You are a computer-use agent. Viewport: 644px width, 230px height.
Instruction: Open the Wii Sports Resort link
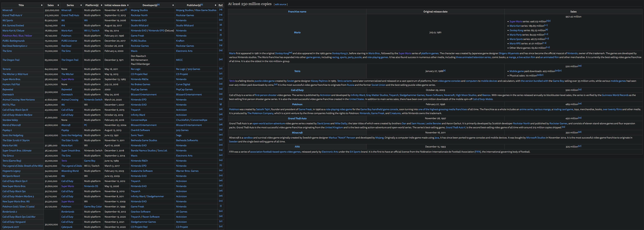pos(11,176)
